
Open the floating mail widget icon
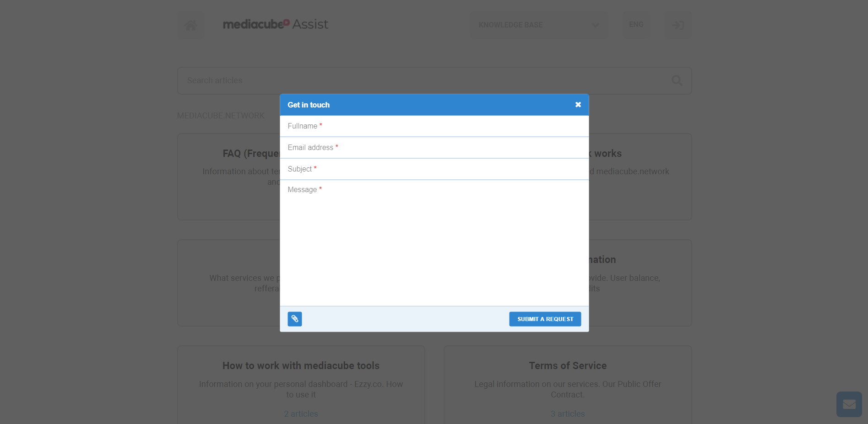(x=849, y=404)
